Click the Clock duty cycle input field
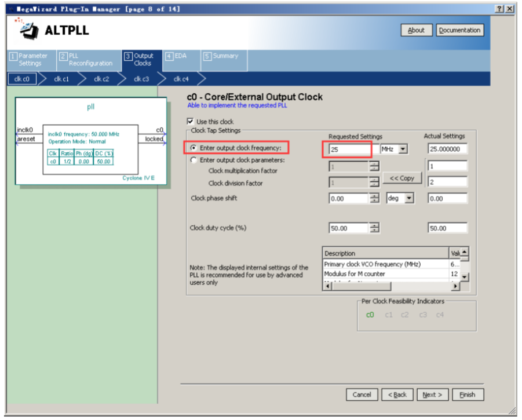Image resolution: width=522 pixels, height=420 pixels. [349, 228]
